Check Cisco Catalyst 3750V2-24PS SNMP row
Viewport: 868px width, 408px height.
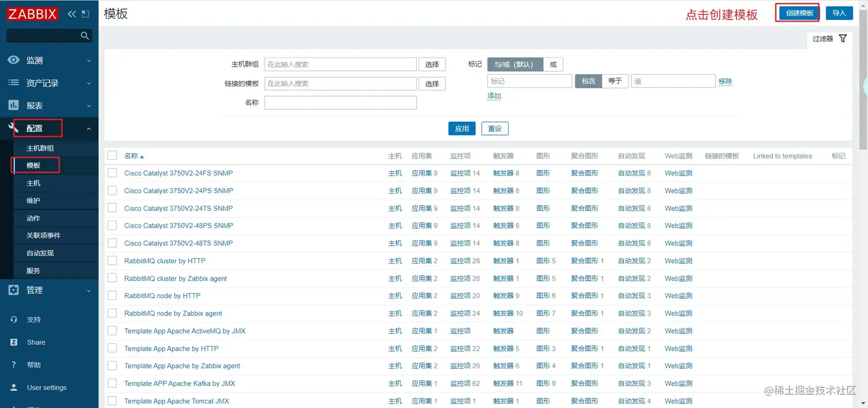(x=112, y=190)
